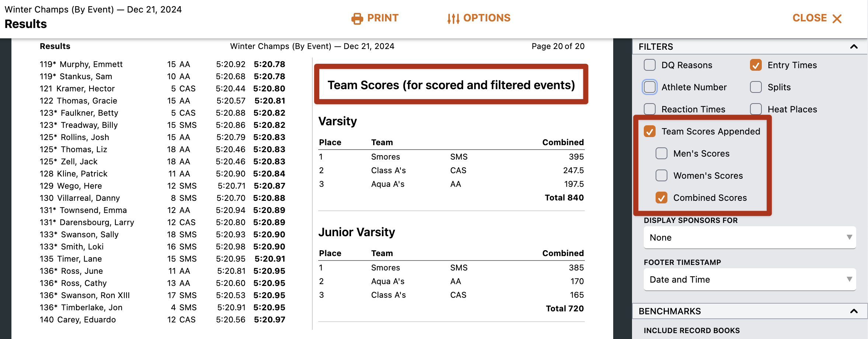Enable the DQ Reasons checkbox
Viewport: 868px width, 339px height.
tap(650, 65)
